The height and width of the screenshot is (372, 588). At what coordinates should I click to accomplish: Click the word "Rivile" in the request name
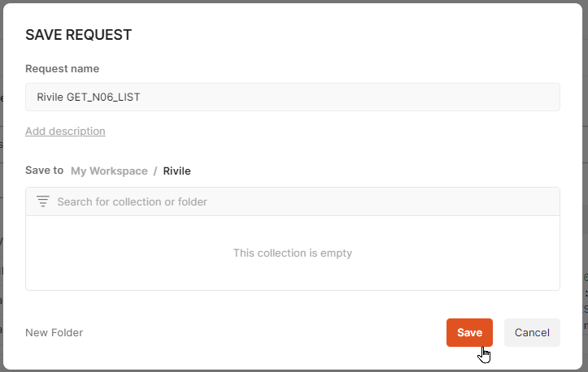(50, 97)
